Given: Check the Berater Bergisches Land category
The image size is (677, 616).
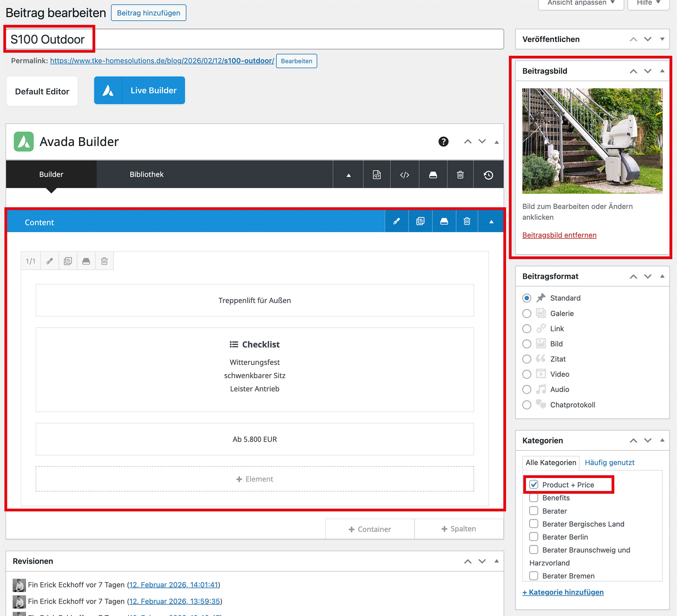Looking at the screenshot, I should tap(534, 524).
